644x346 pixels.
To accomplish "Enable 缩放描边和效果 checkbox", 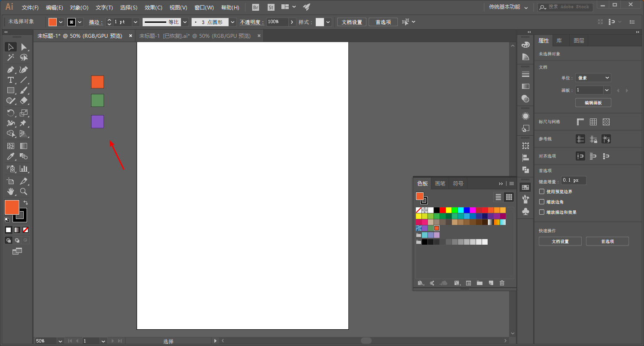I will click(x=542, y=212).
